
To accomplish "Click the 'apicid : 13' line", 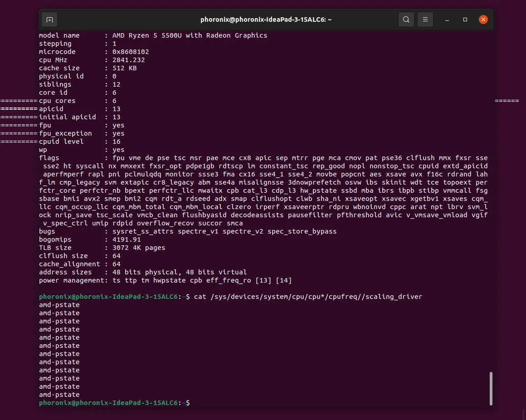I will [x=79, y=109].
